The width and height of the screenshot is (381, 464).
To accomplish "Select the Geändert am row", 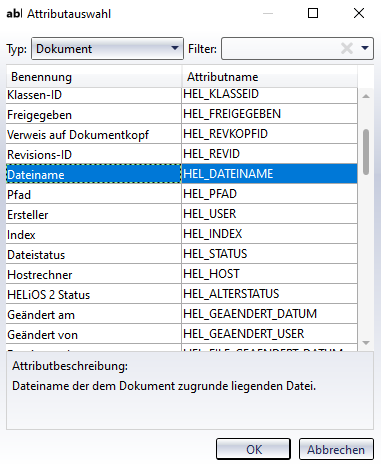I will (x=182, y=314).
